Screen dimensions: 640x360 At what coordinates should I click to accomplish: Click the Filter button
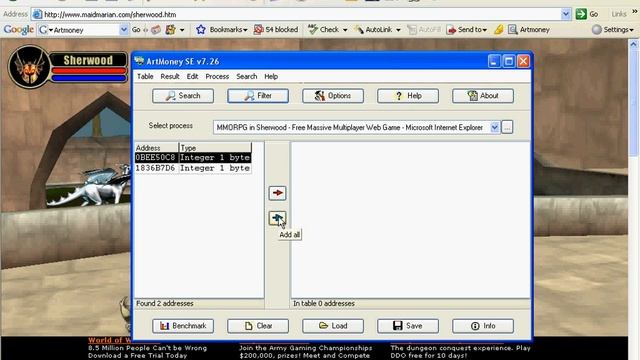tap(258, 96)
